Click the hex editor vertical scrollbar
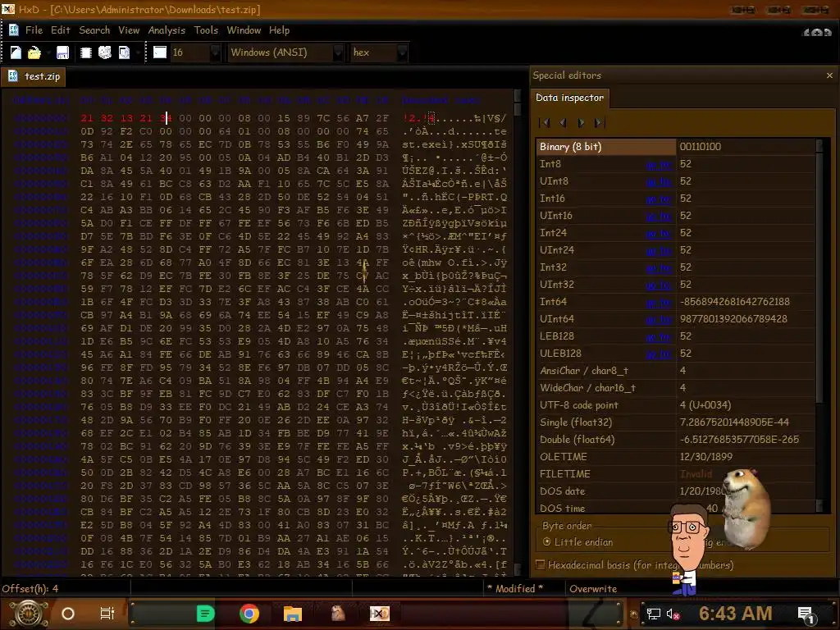Screen dimensions: 840x630 pos(517,332)
